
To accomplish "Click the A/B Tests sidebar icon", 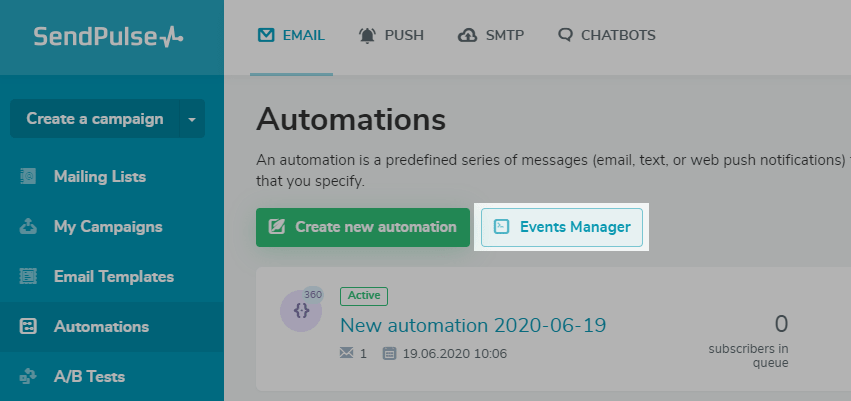I will pyautogui.click(x=29, y=377).
